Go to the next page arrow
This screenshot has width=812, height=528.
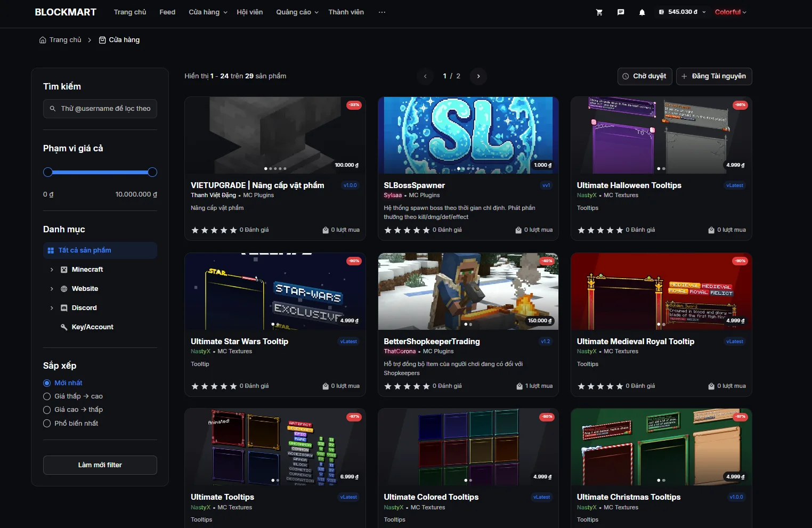(478, 76)
